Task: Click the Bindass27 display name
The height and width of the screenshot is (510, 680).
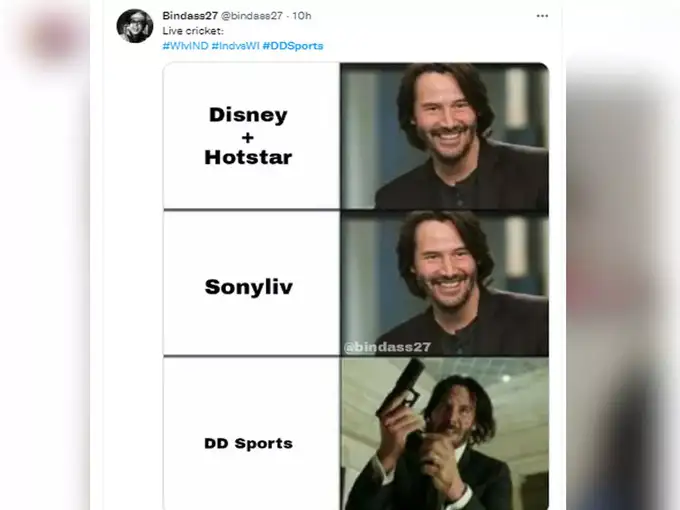Action: click(189, 16)
